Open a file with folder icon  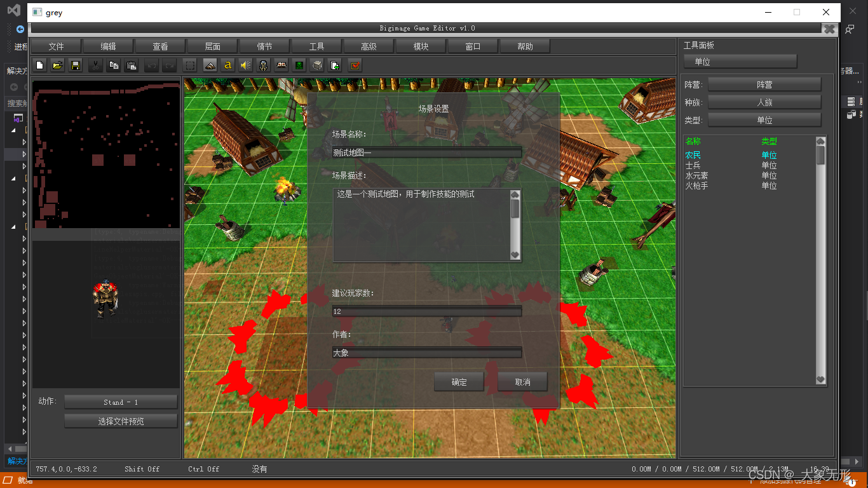[x=57, y=65]
